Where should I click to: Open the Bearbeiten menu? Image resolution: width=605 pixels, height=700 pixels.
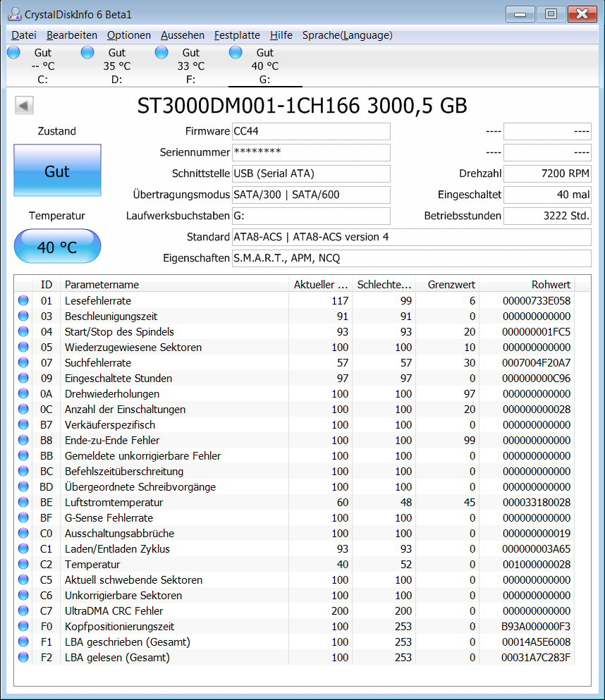coord(72,35)
